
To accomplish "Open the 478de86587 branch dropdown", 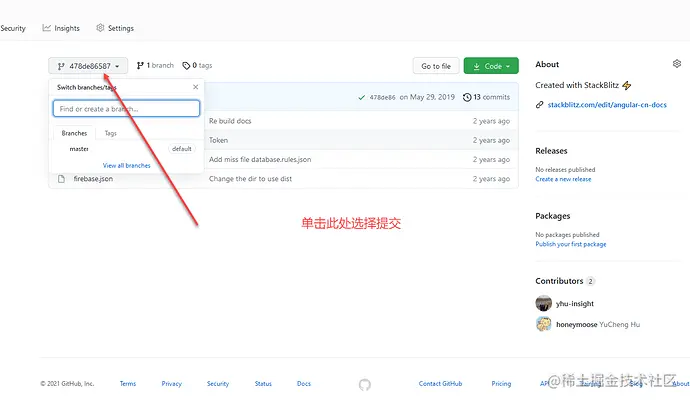I will click(x=88, y=66).
